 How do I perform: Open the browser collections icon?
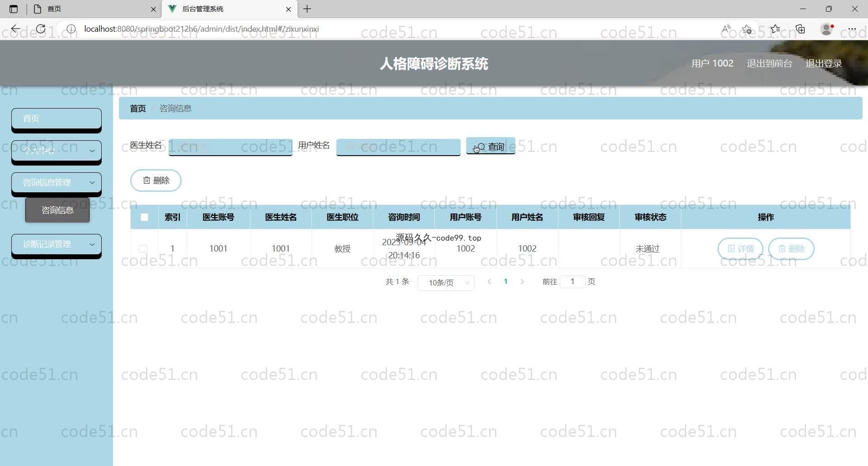[x=800, y=29]
